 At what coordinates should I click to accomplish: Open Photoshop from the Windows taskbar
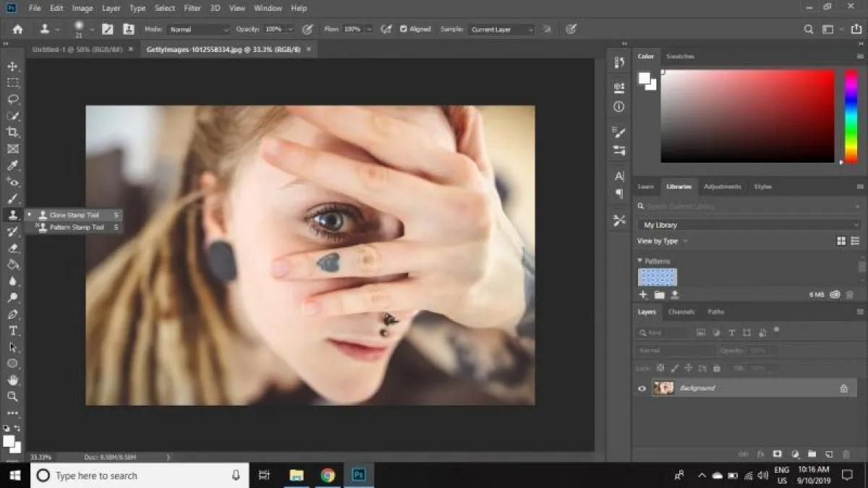pyautogui.click(x=358, y=475)
